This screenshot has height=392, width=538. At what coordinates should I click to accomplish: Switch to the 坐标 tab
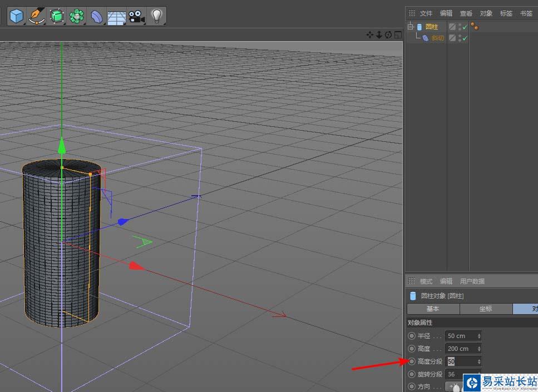click(x=485, y=309)
